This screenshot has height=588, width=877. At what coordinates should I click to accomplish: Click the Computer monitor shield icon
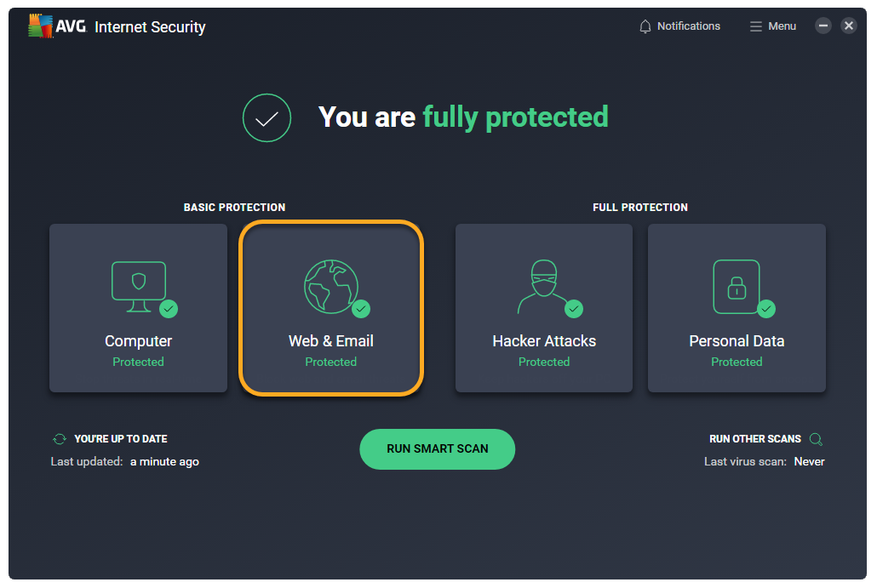coord(138,283)
